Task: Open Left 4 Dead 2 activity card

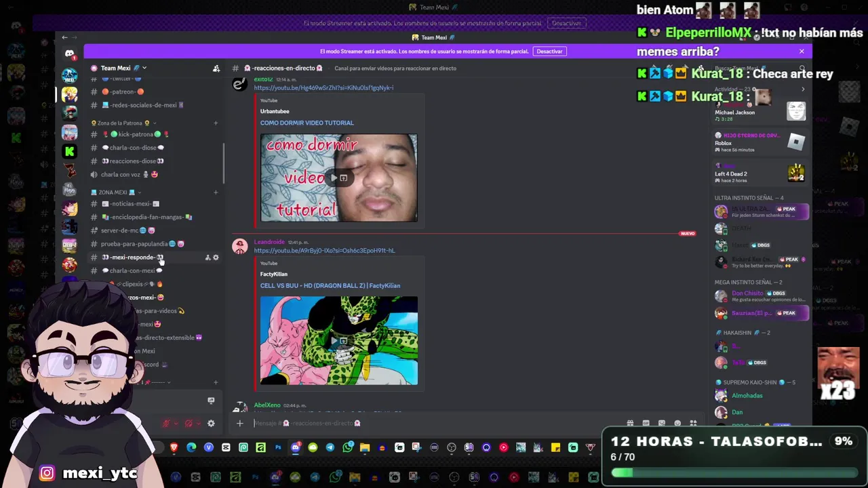Action: click(x=760, y=174)
